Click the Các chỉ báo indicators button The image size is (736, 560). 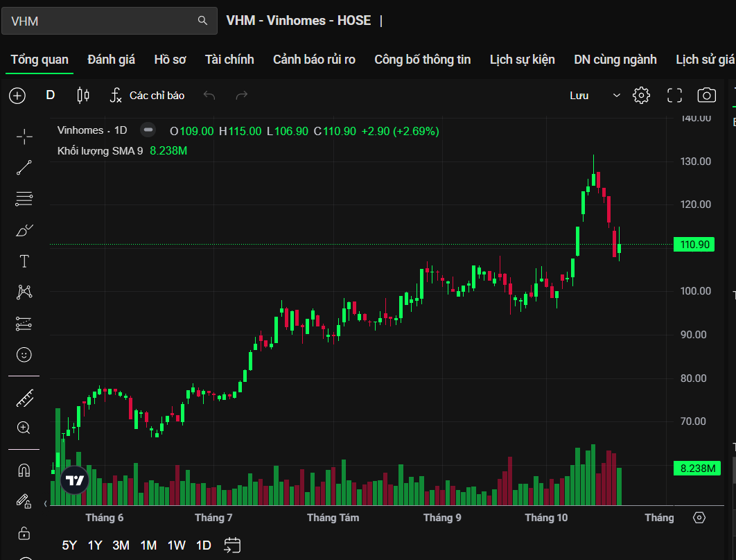pos(148,96)
